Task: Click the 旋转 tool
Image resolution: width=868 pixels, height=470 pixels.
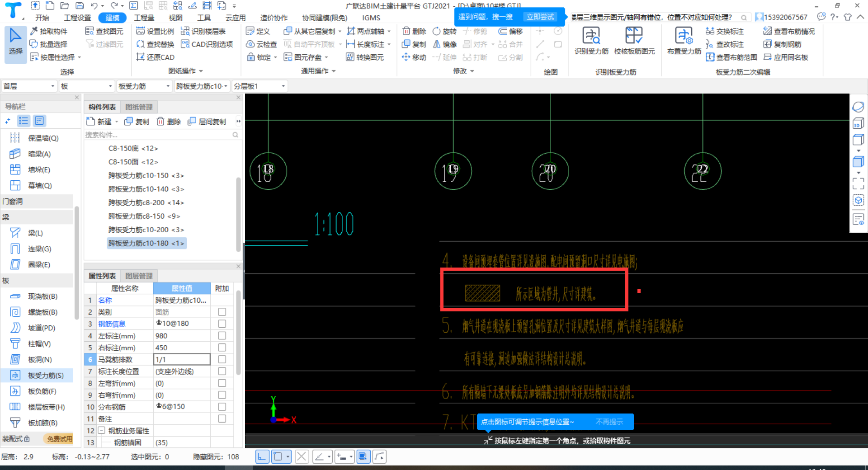Action: (x=444, y=31)
